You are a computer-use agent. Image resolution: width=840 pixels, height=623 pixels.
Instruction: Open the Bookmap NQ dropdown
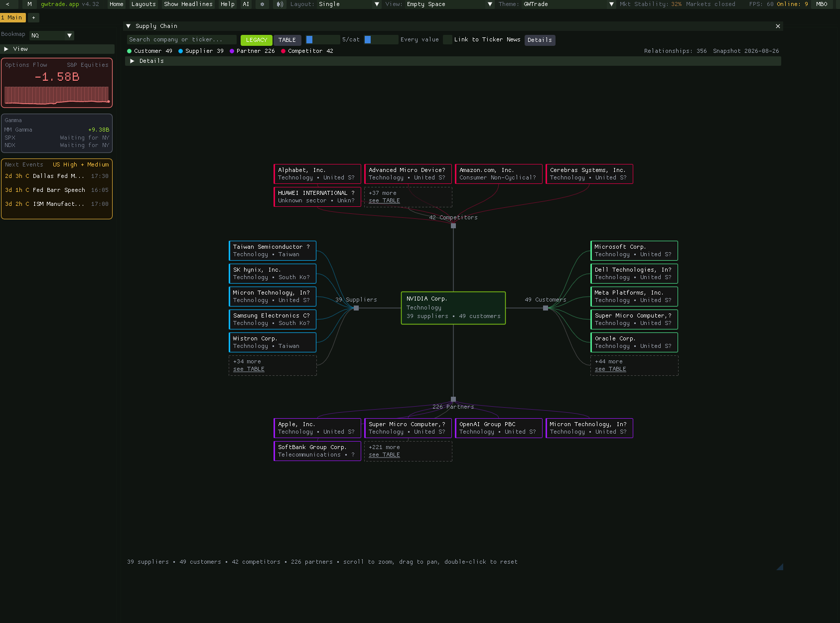51,35
